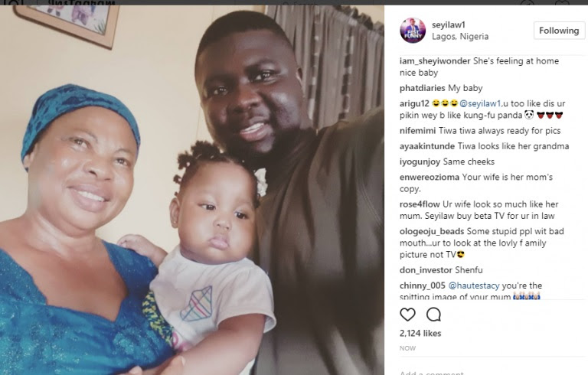588x375 pixels.
Task: Open ologeoju_beads commenter profile
Action: (432, 232)
